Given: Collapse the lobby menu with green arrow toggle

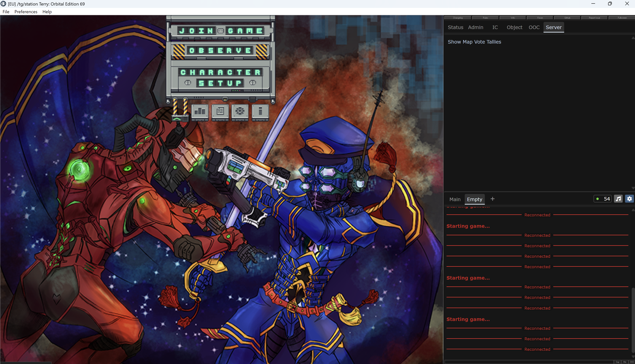Looking at the screenshot, I should 177,119.
